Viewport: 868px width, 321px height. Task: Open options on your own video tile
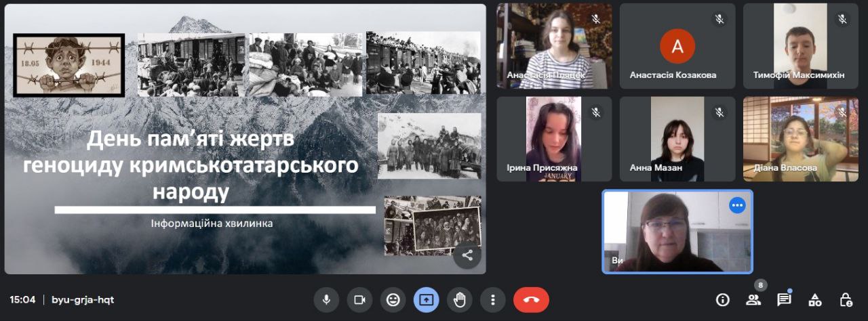click(x=736, y=205)
